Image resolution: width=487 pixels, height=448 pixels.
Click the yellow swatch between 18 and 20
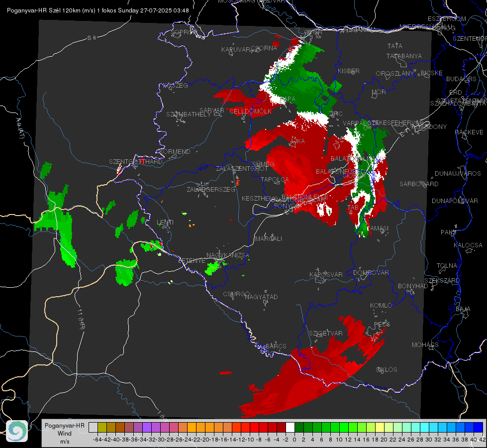click(380, 427)
